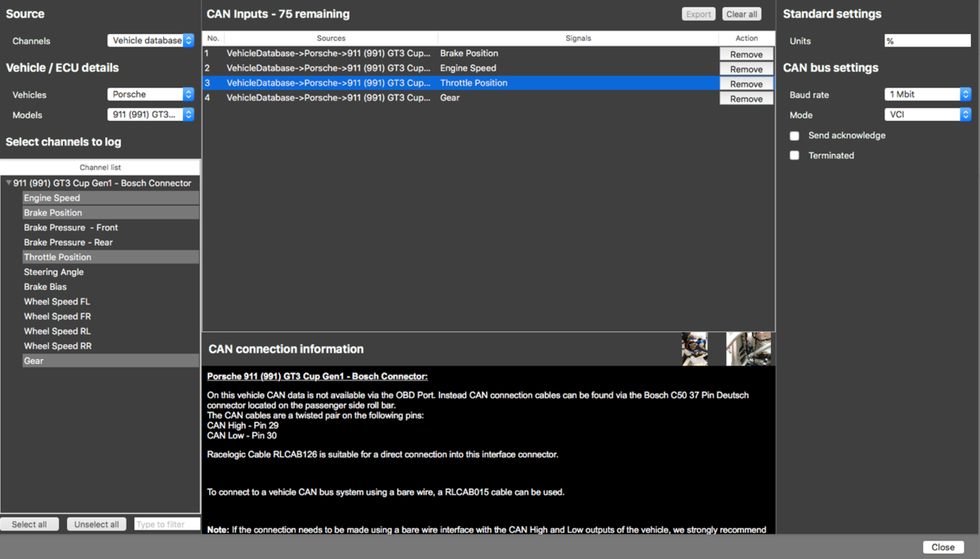Open the Baud rate dropdown
The height and width of the screenshot is (559, 980).
[x=928, y=95]
